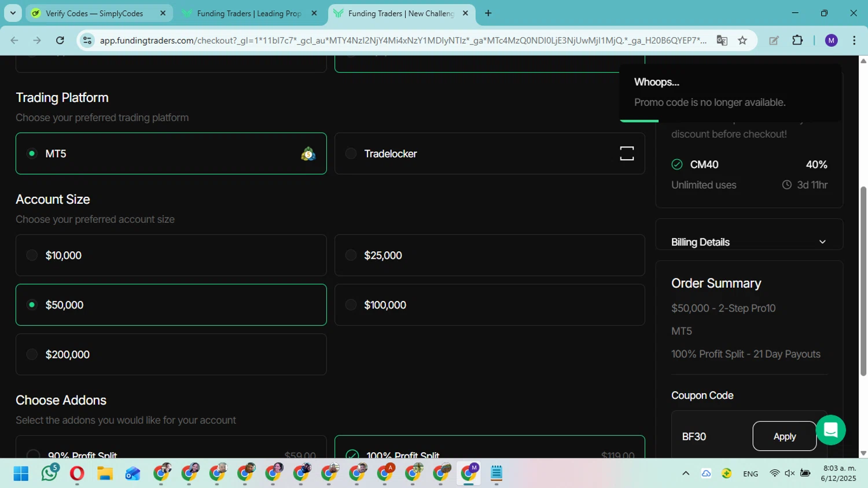This screenshot has height=488, width=868.
Task: Click the OneDrive cloud tray icon
Action: (x=706, y=474)
